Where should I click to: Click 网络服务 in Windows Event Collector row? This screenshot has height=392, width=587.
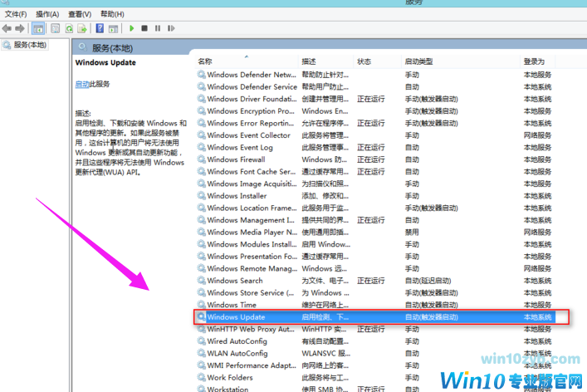[x=537, y=135]
